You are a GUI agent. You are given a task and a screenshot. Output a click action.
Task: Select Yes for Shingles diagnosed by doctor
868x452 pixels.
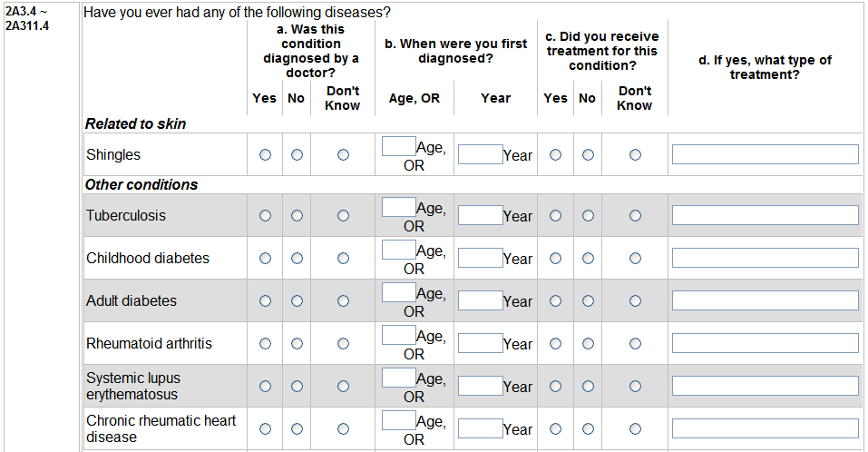(x=265, y=155)
